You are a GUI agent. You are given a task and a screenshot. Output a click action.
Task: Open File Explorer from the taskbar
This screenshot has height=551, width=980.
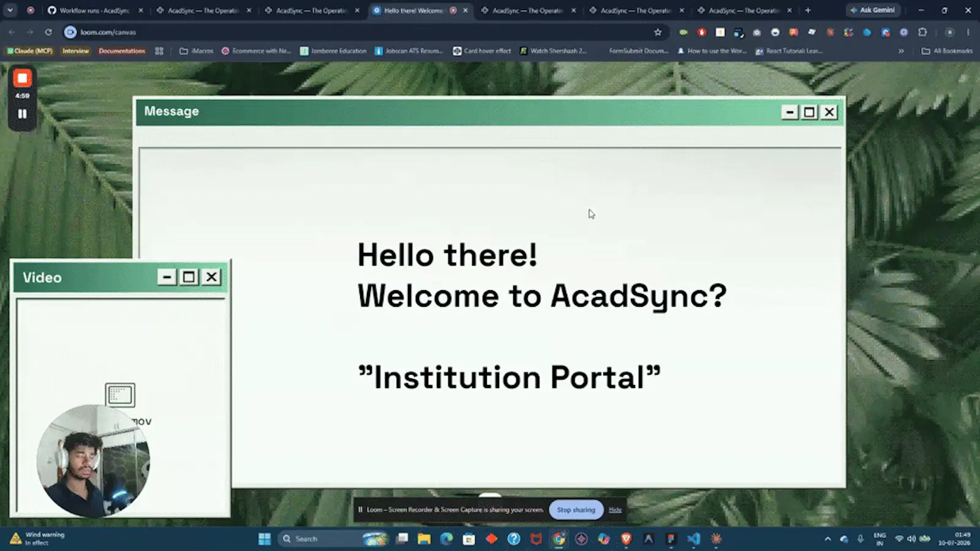click(424, 539)
